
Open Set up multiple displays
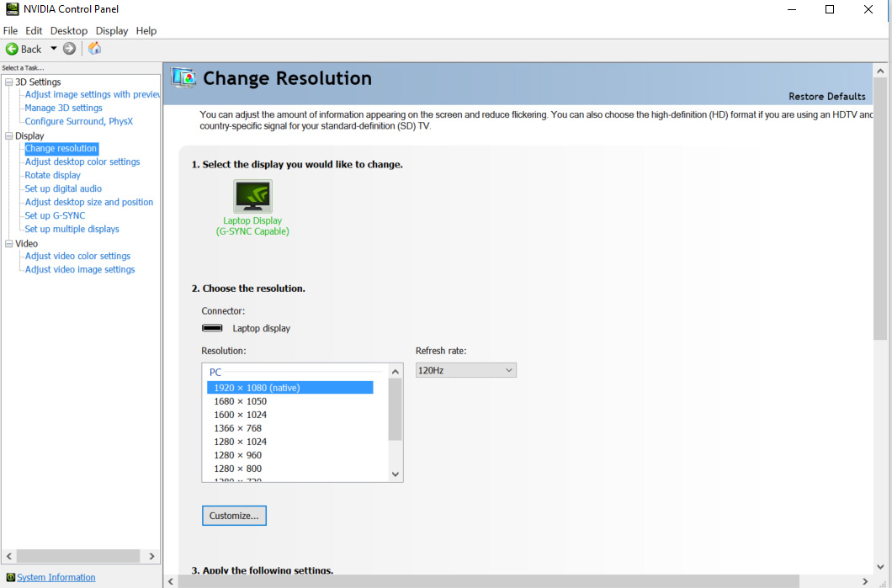(x=72, y=229)
